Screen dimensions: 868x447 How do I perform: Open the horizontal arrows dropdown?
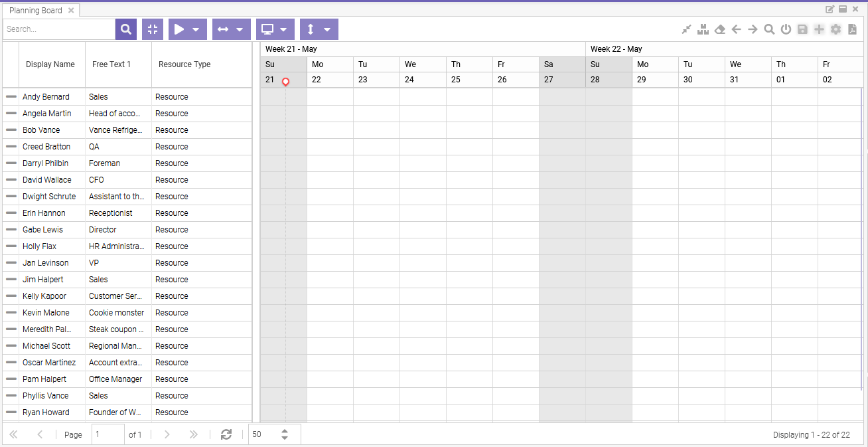click(x=240, y=29)
